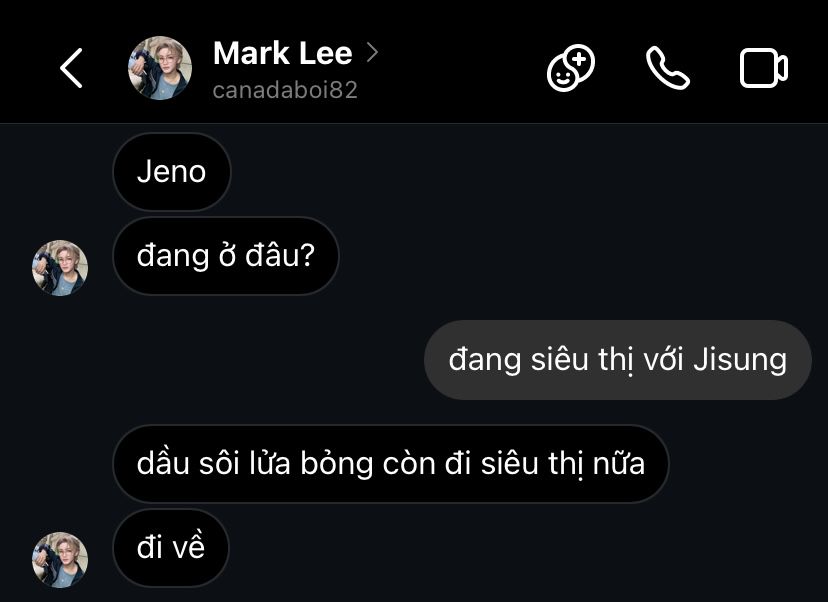Screen dimensions: 828x602
Task: Select the sent message "đang siêu thị với Jisung"
Action: tap(617, 360)
